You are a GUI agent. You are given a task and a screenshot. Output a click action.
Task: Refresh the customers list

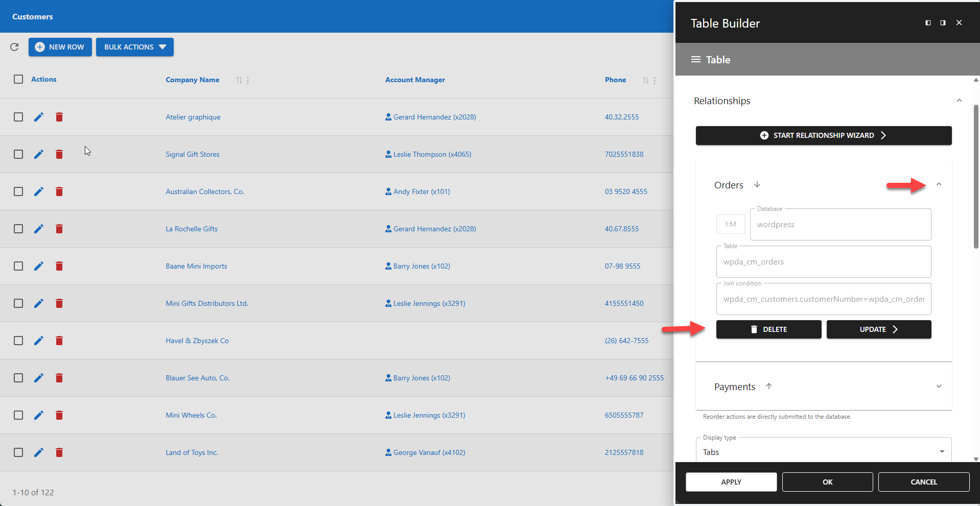click(14, 47)
